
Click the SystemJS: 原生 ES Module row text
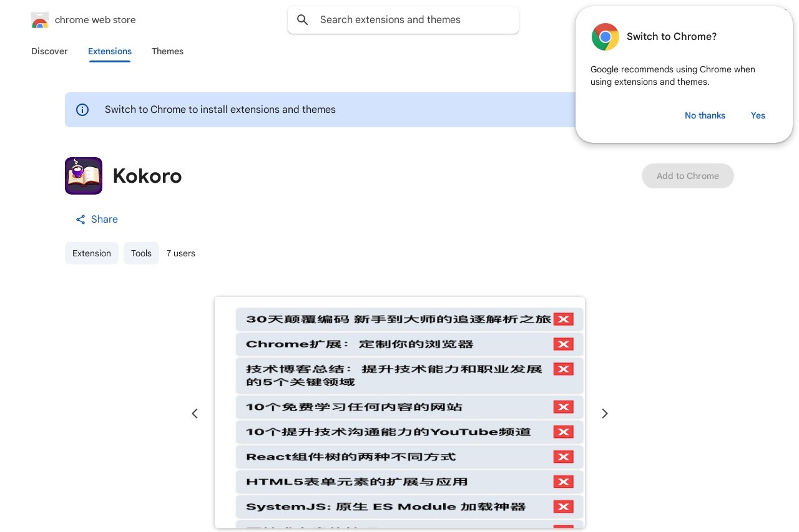pyautogui.click(x=386, y=507)
